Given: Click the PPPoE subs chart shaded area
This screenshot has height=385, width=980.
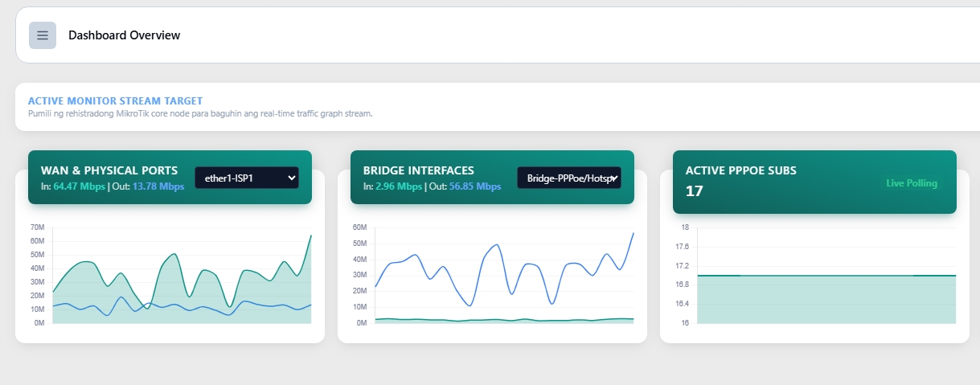Looking at the screenshot, I should pyautogui.click(x=826, y=300).
